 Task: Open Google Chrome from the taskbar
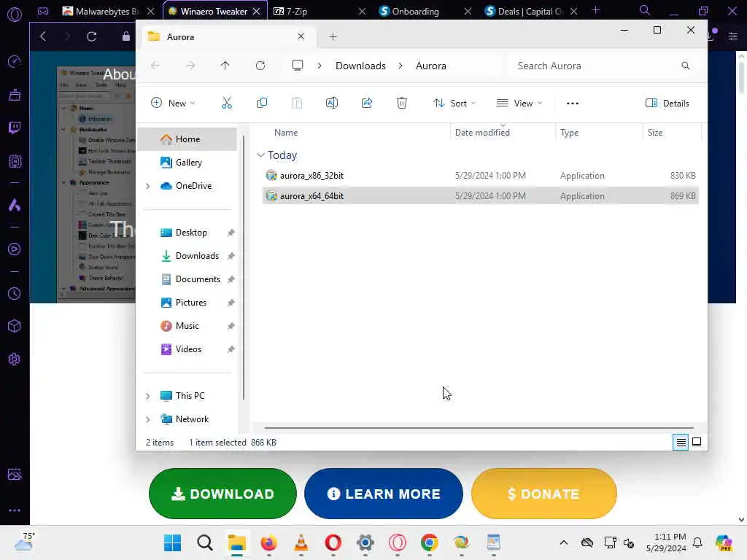(429, 542)
